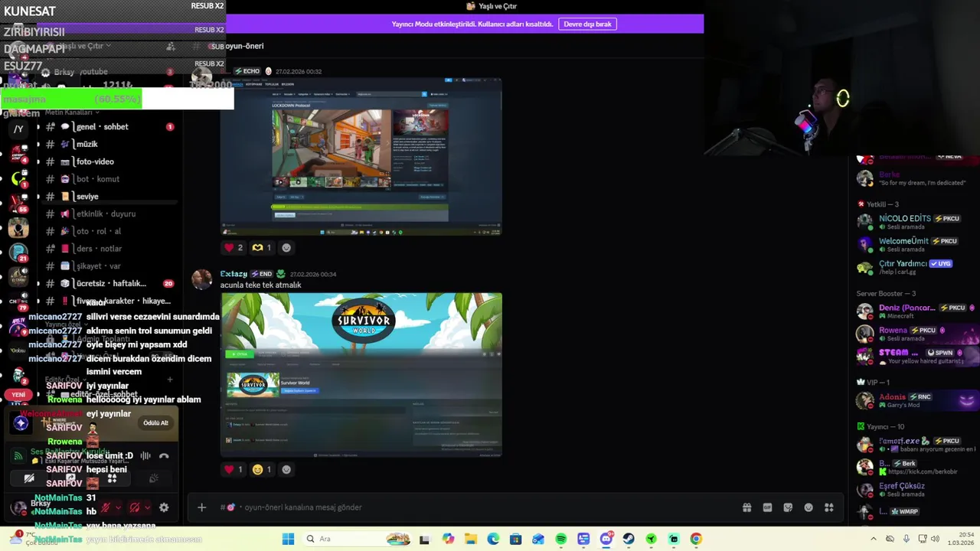Open Microsoft Edge from the taskbar
980x551 pixels.
pyautogui.click(x=493, y=539)
